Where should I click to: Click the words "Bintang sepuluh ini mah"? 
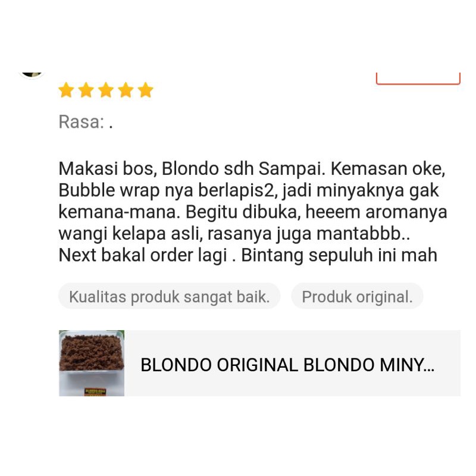click(339, 255)
